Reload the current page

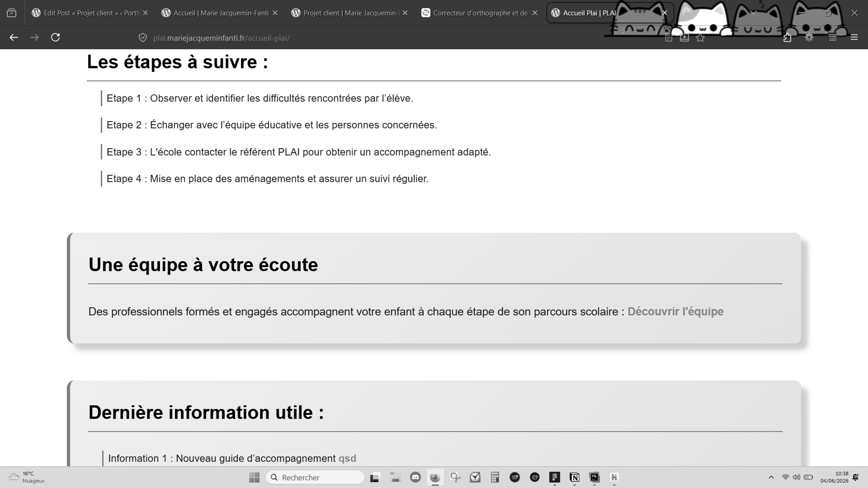[56, 38]
